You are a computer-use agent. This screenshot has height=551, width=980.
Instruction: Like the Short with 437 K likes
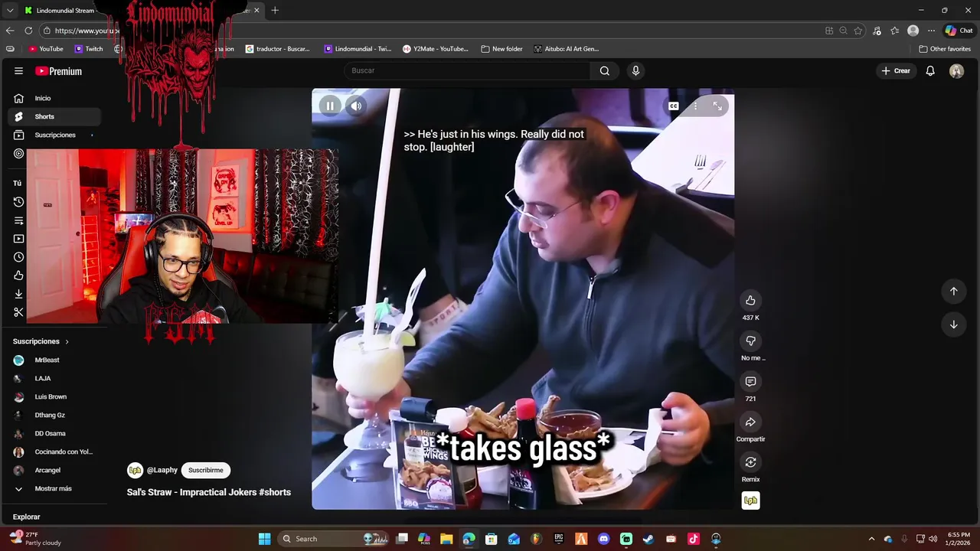point(750,300)
